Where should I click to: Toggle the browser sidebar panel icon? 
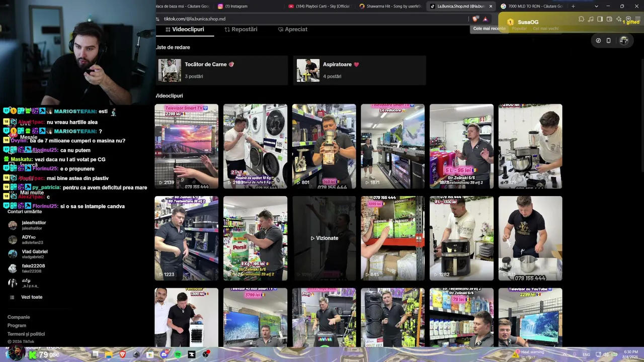pyautogui.click(x=600, y=19)
